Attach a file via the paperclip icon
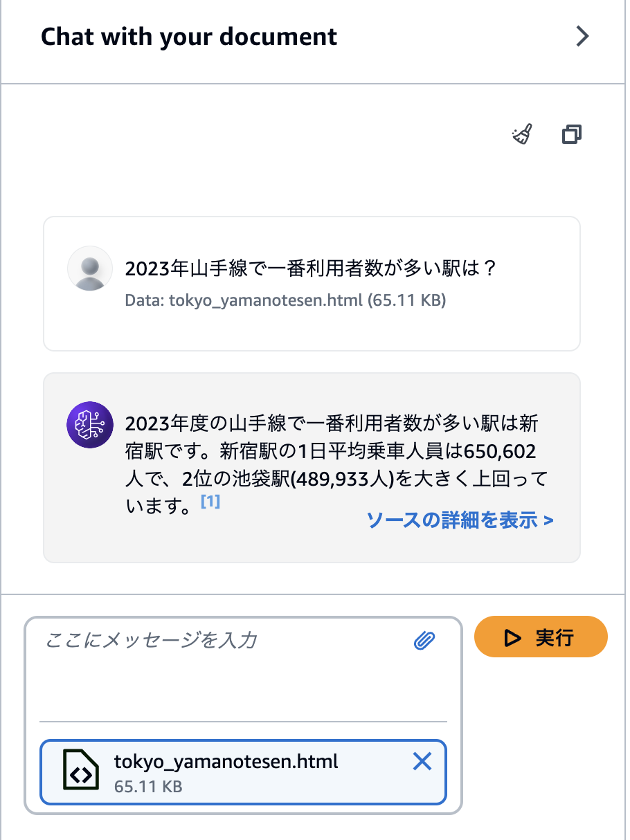Image resolution: width=630 pixels, height=840 pixels. click(x=424, y=641)
